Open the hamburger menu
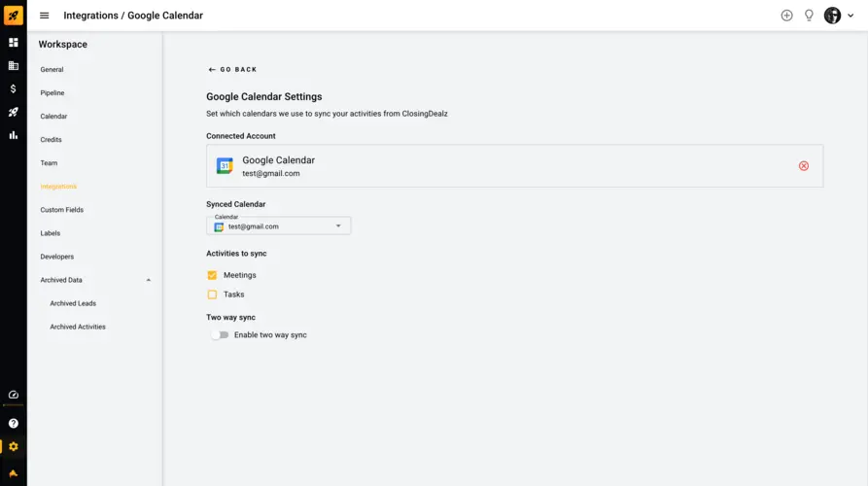 pos(45,16)
